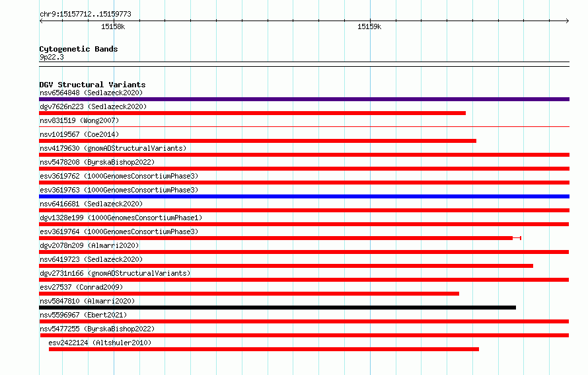Open dgv2731n166 (gnomADStructuralVariants) label

[x=115, y=273]
